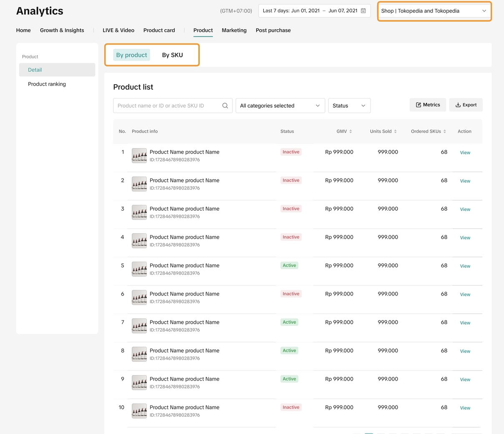Image resolution: width=504 pixels, height=434 pixels.
Task: Click the search magnifier icon in product field
Action: click(225, 106)
